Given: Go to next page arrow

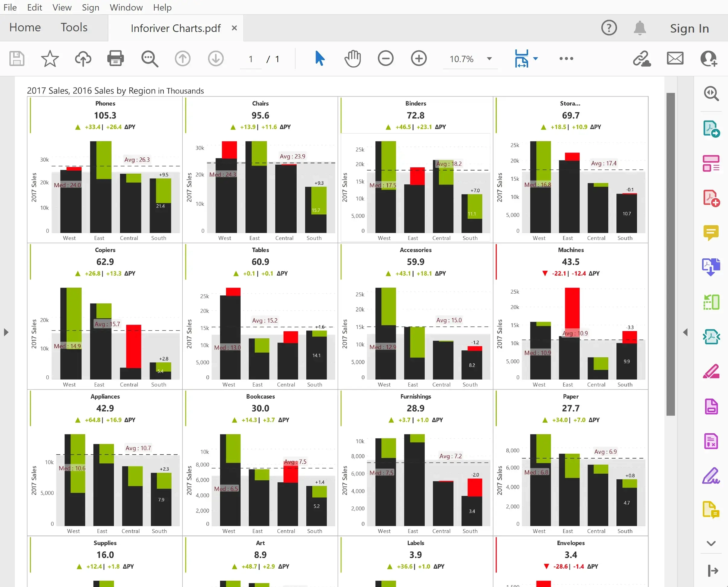Looking at the screenshot, I should pyautogui.click(x=216, y=59).
